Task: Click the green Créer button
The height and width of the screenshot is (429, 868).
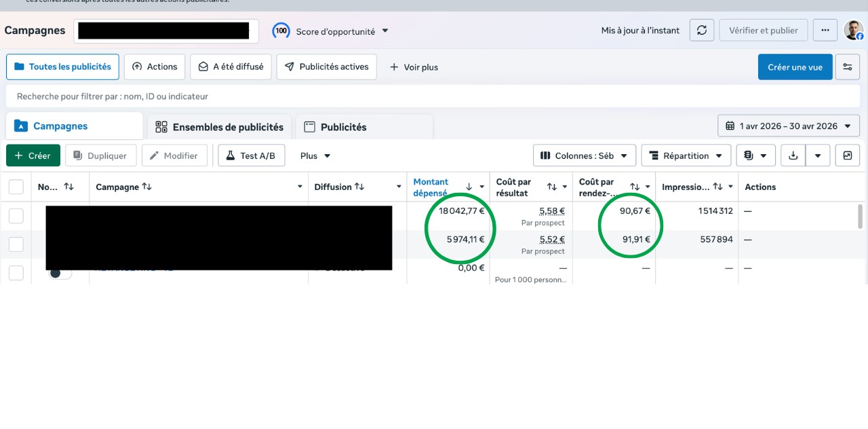Action: click(33, 155)
